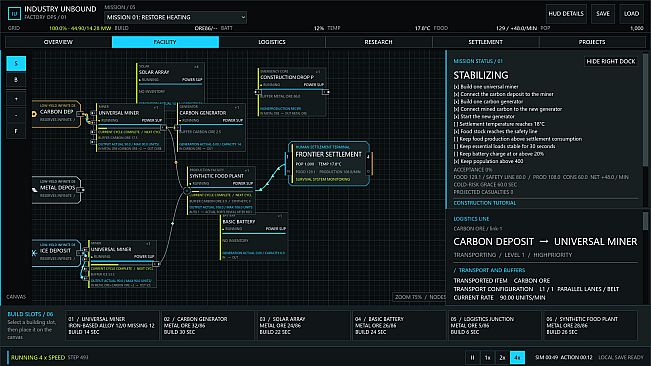The height and width of the screenshot is (366, 651).
Task: Set simulation speed to 2x
Action: [502, 357]
